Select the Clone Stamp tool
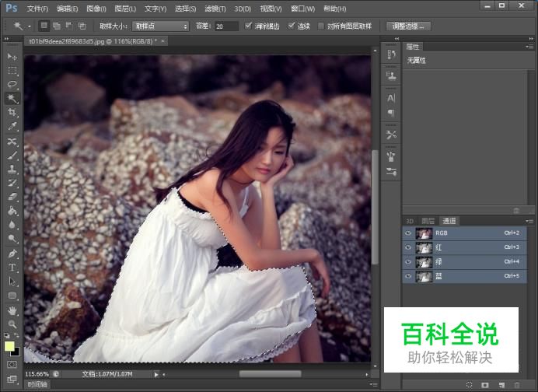The width and height of the screenshot is (538, 392). (12, 169)
